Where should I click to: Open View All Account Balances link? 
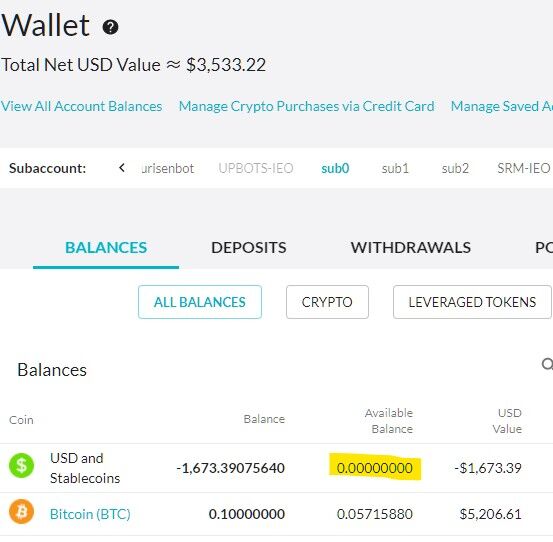pos(81,106)
